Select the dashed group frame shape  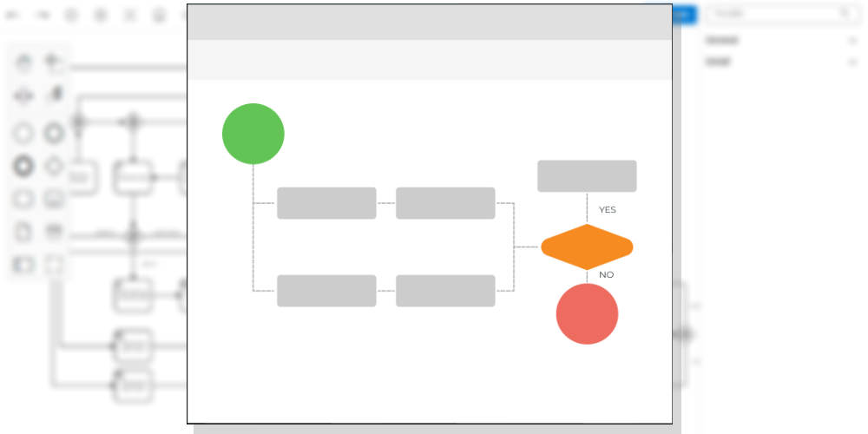(x=54, y=265)
